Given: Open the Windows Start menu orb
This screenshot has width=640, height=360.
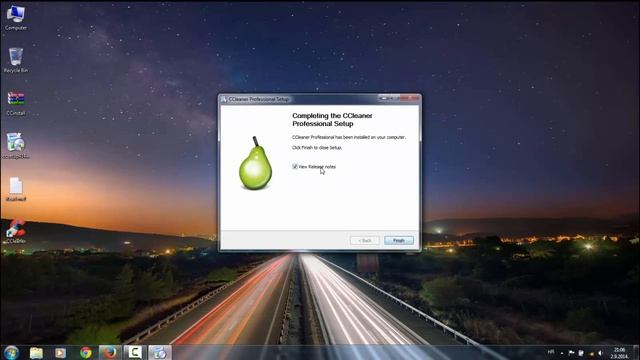Looking at the screenshot, I should [11, 352].
